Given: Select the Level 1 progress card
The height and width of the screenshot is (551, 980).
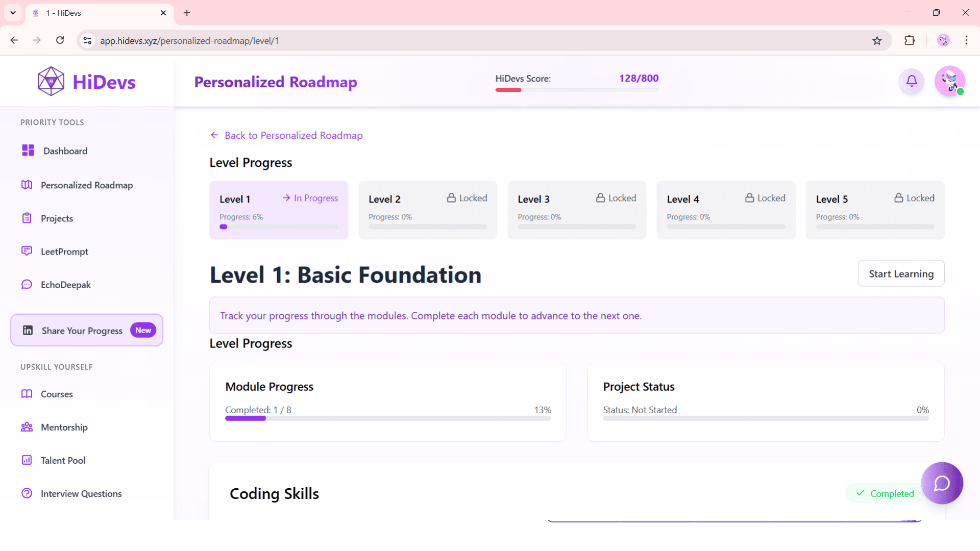Looking at the screenshot, I should pyautogui.click(x=279, y=210).
